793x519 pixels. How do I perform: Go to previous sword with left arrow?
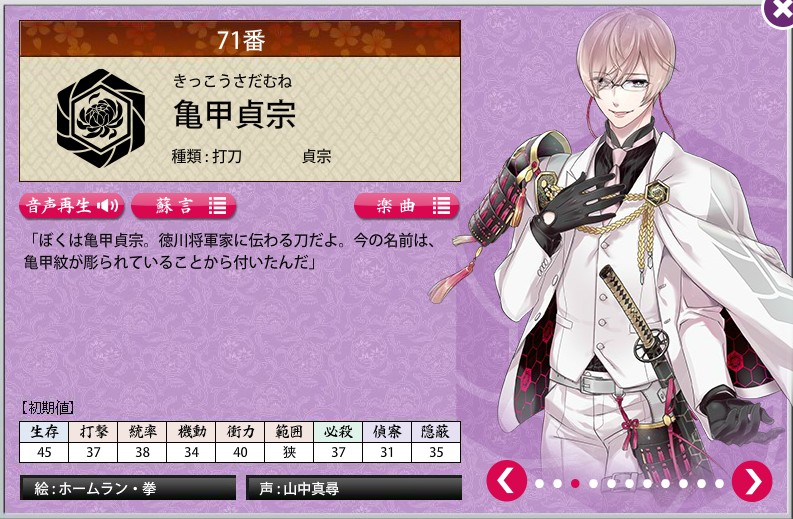pos(507,481)
